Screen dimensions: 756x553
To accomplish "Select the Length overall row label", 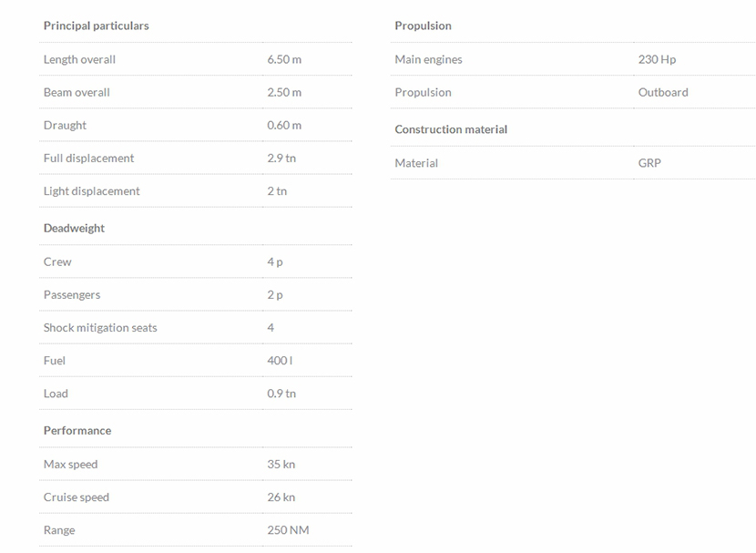I will pos(79,59).
